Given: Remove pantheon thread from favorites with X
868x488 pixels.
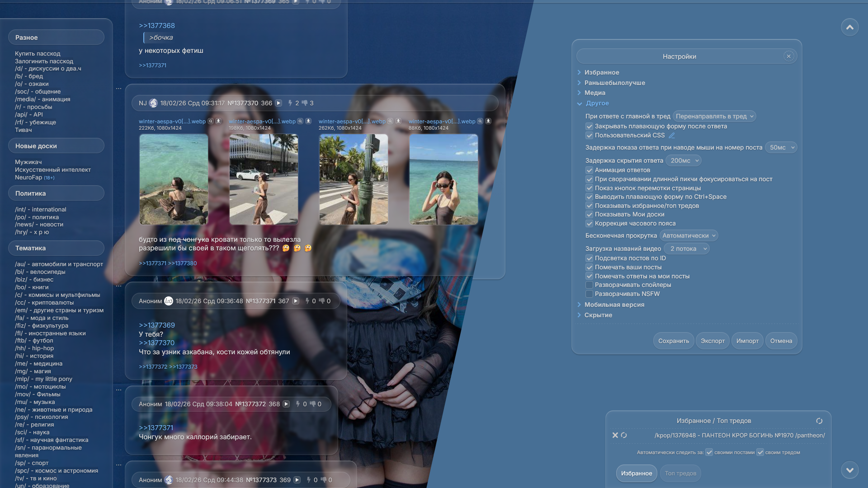Looking at the screenshot, I should pos(615,435).
